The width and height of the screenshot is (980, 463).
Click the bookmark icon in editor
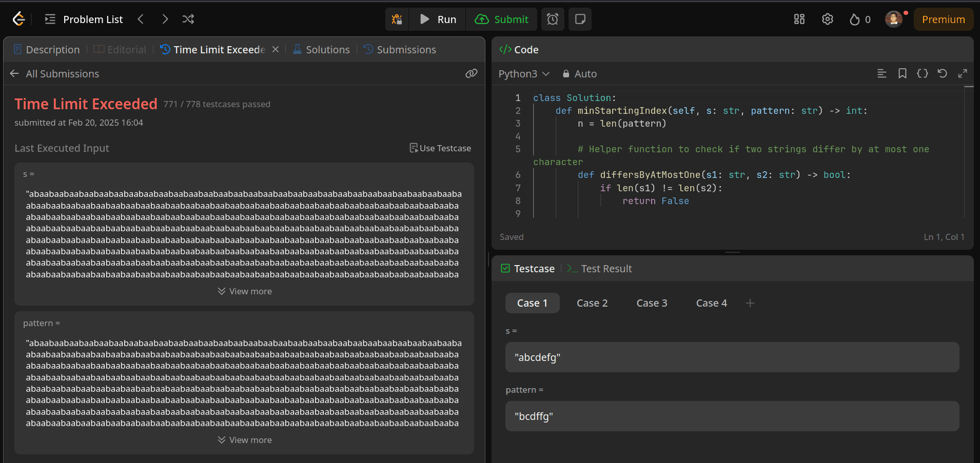coord(902,74)
